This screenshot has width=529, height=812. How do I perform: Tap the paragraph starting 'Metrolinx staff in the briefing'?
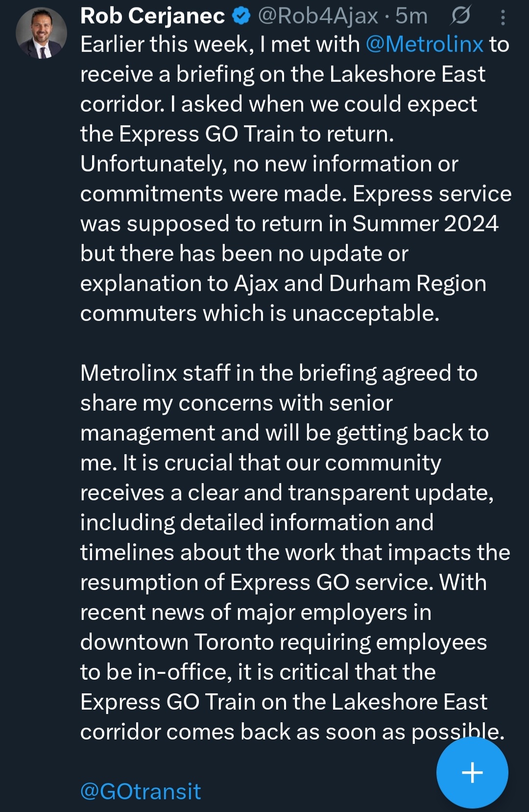coord(278,373)
